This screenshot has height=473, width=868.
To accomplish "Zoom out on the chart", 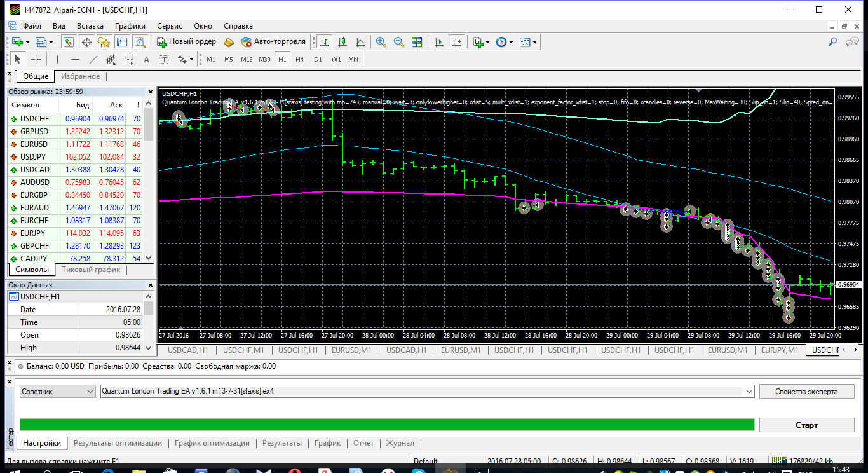I will (x=399, y=42).
